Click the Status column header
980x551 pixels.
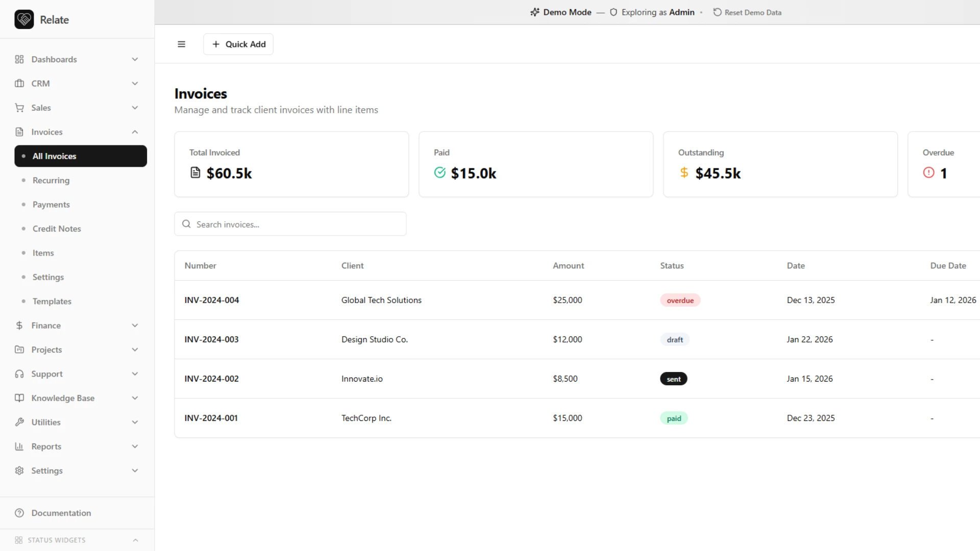click(672, 265)
